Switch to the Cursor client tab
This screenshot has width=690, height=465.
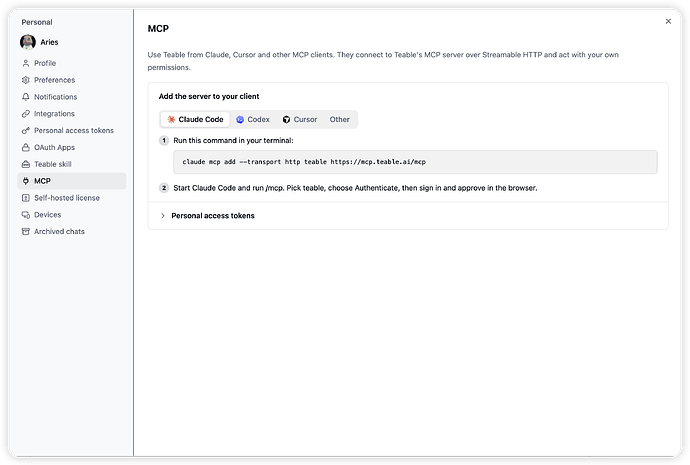[300, 119]
